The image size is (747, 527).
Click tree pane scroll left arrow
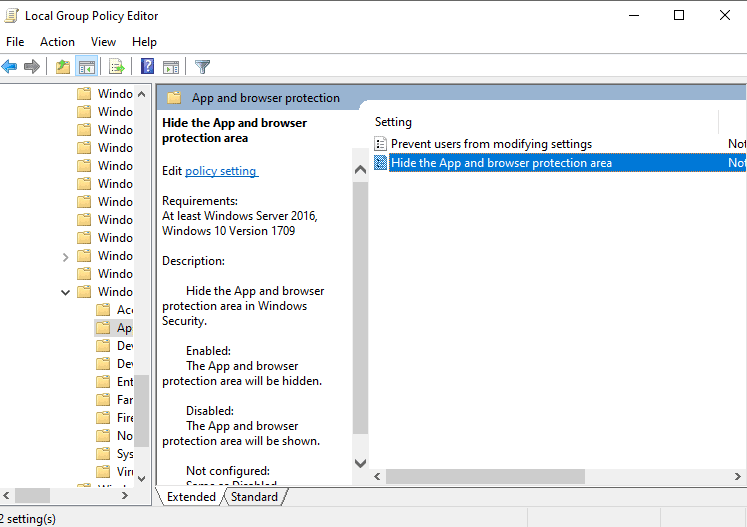click(x=6, y=496)
